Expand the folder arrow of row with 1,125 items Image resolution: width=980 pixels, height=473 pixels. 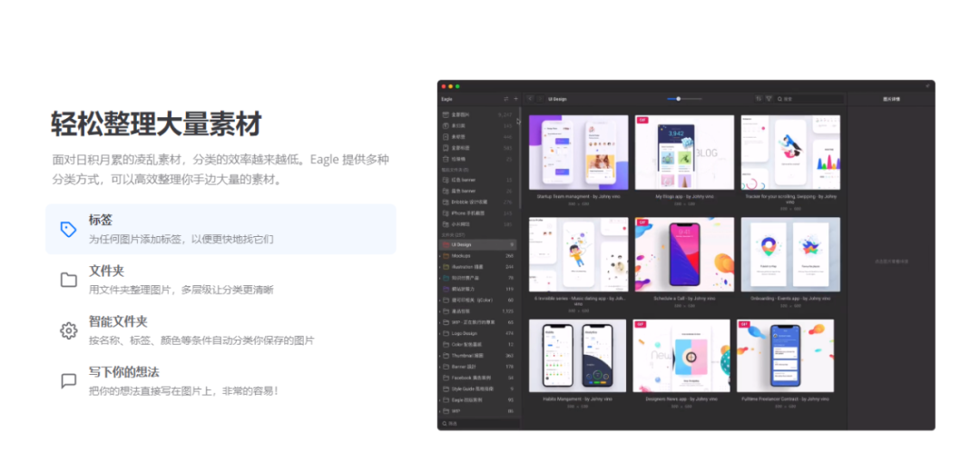(x=440, y=311)
